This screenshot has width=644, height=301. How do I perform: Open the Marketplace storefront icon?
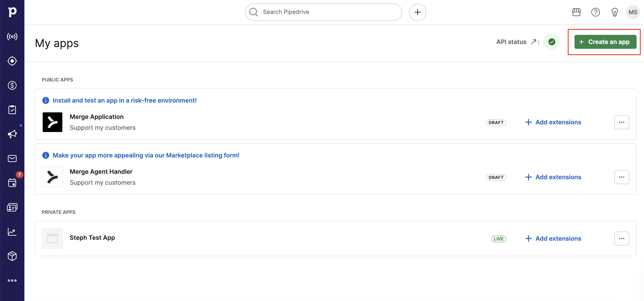pyautogui.click(x=576, y=12)
